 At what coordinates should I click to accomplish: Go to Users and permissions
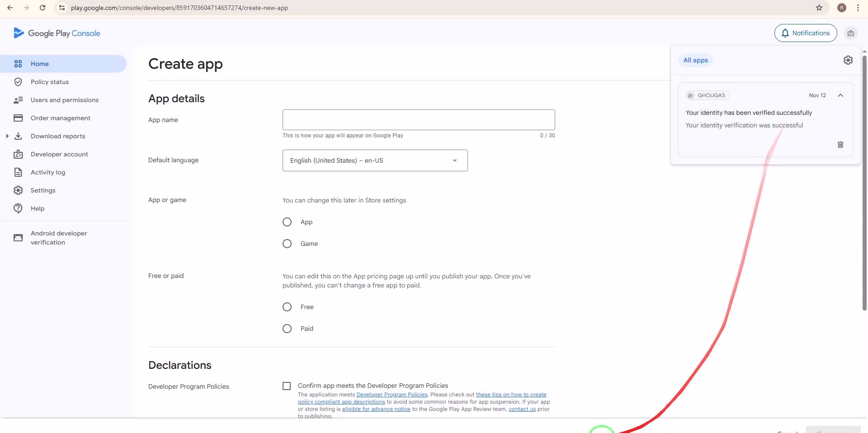coord(64,100)
